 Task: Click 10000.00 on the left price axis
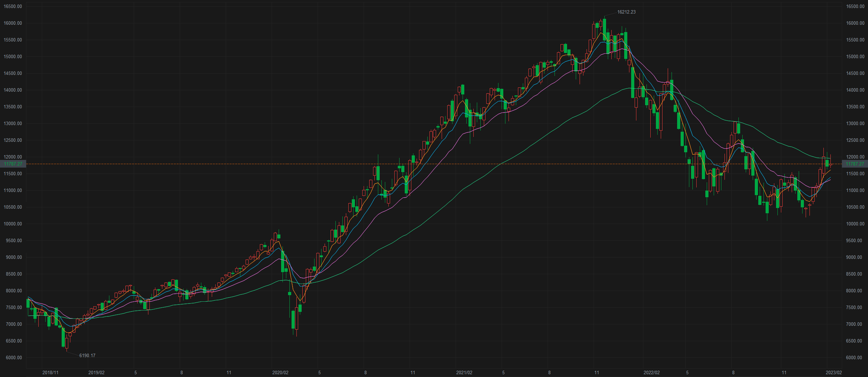tap(13, 224)
